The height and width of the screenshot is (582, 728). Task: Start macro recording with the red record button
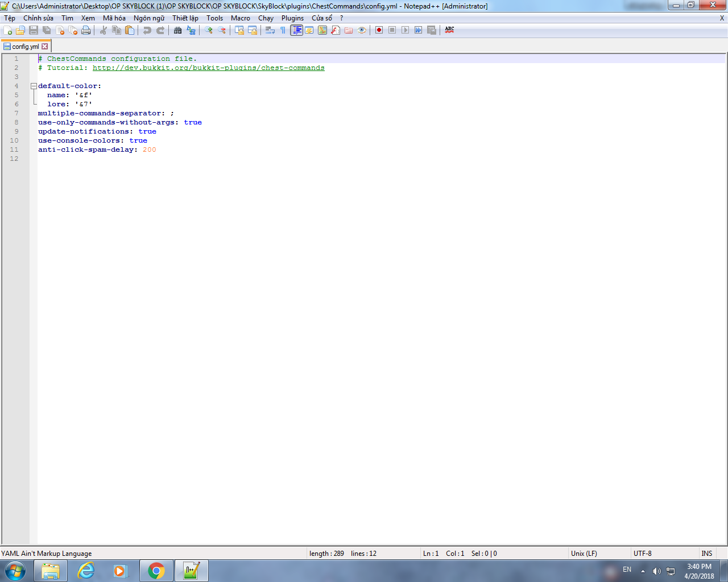(x=379, y=30)
